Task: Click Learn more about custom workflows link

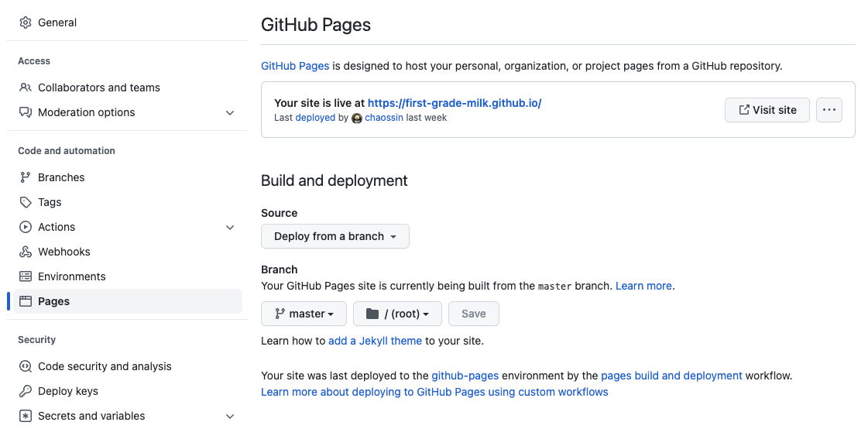Action: click(x=434, y=393)
